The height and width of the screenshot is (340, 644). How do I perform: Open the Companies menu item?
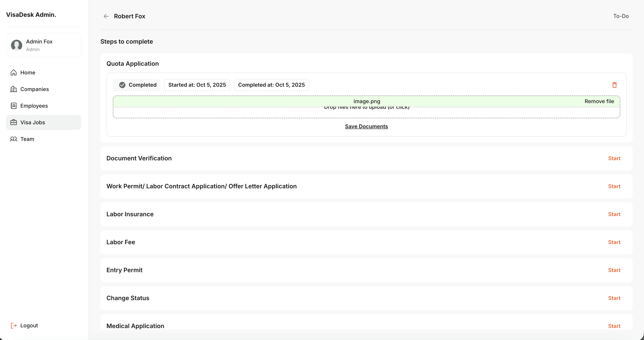[x=35, y=89]
